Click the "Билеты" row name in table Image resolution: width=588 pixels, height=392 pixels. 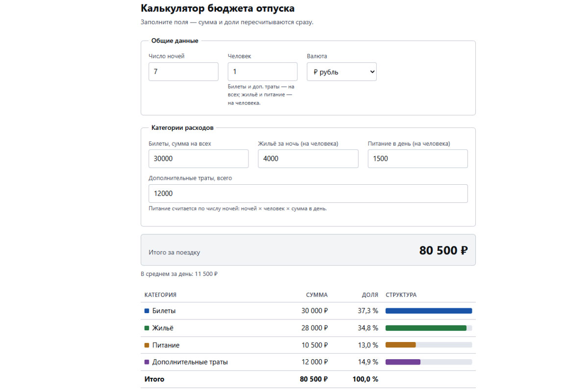[164, 311]
